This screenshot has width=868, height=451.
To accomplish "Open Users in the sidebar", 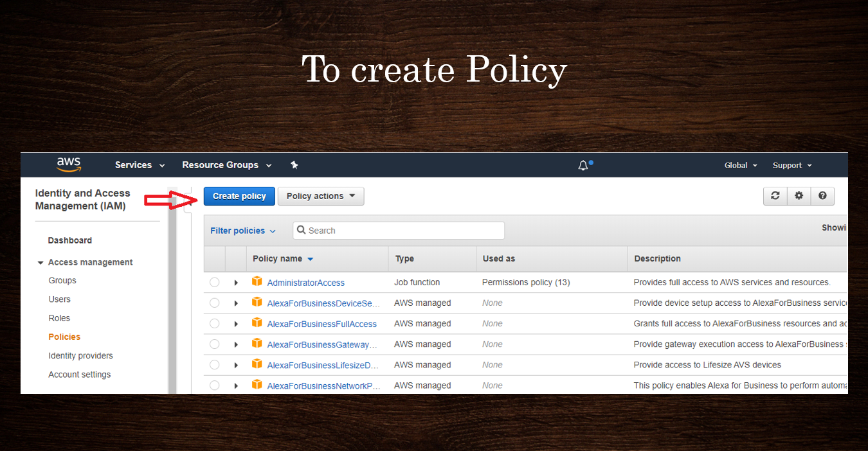I will pos(59,299).
